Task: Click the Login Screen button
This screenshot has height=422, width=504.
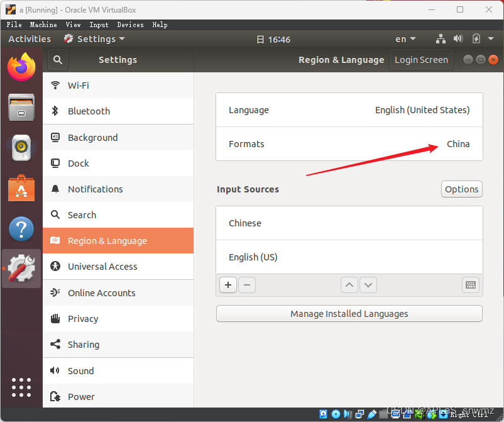Action: pyautogui.click(x=421, y=60)
